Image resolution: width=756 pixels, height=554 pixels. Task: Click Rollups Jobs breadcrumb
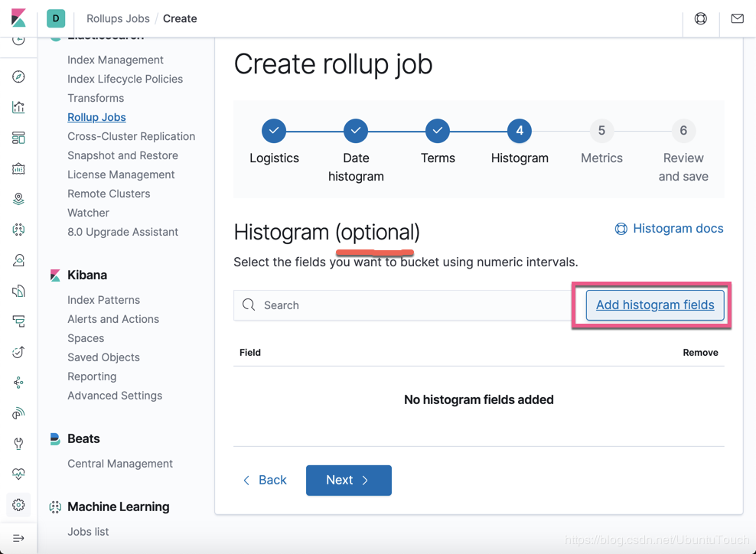pyautogui.click(x=118, y=18)
